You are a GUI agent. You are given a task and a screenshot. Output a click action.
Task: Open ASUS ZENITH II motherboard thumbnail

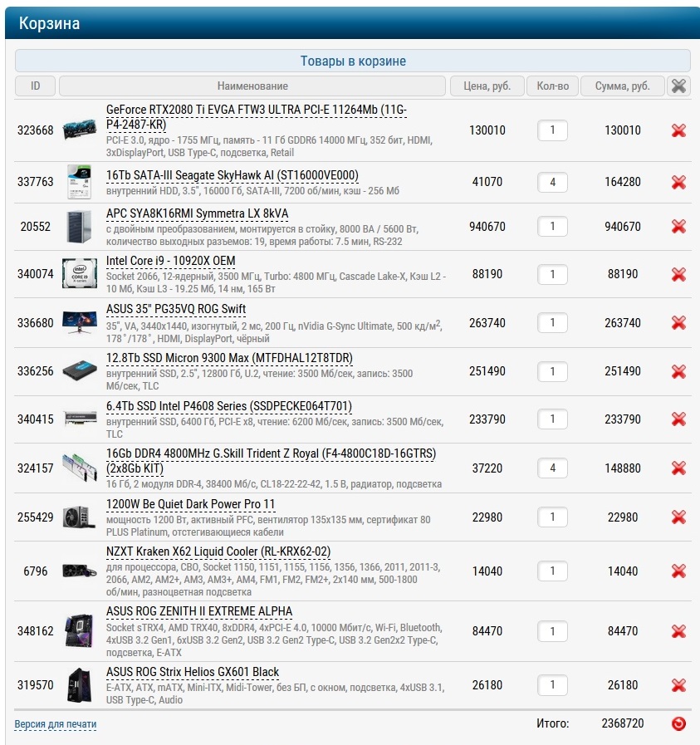click(80, 631)
